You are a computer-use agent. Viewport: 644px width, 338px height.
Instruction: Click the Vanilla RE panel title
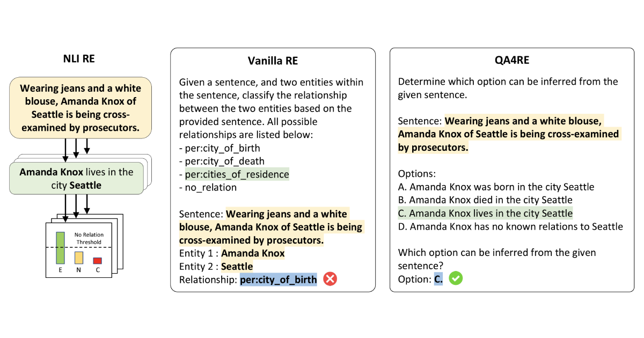point(273,61)
